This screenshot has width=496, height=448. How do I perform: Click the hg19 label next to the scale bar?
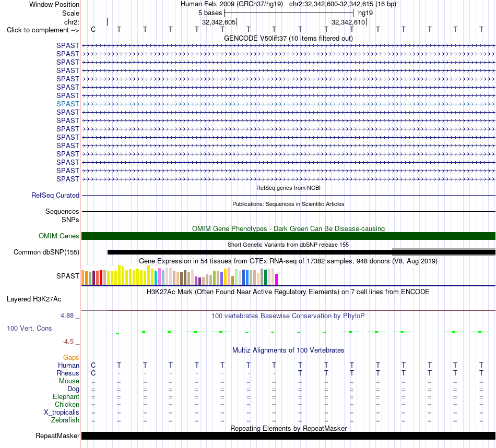pyautogui.click(x=365, y=13)
